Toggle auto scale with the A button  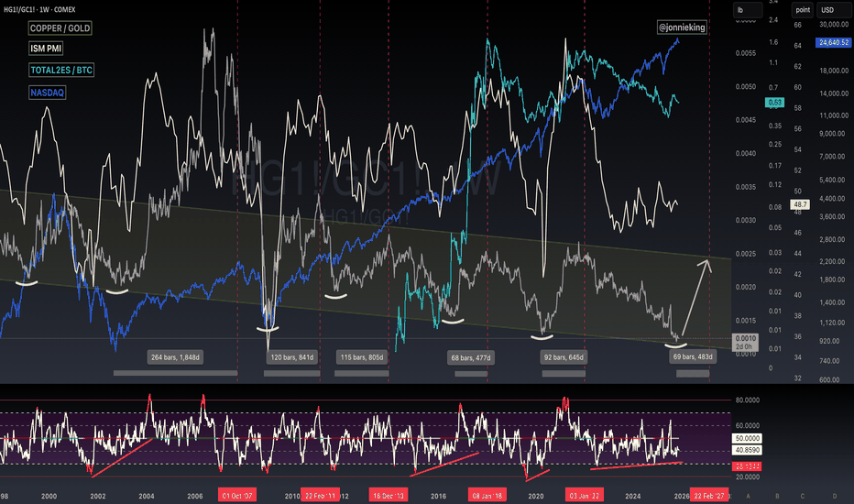click(748, 495)
